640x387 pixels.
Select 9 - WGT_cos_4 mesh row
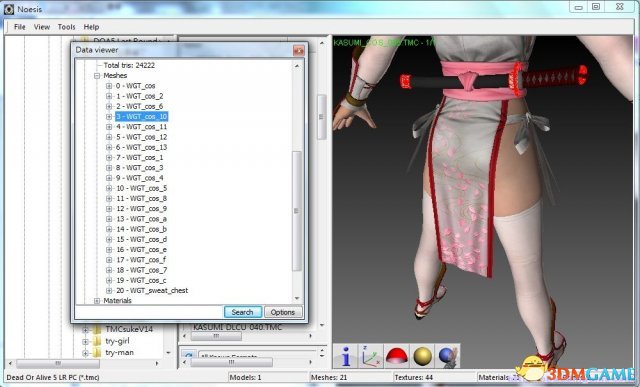tap(140, 178)
